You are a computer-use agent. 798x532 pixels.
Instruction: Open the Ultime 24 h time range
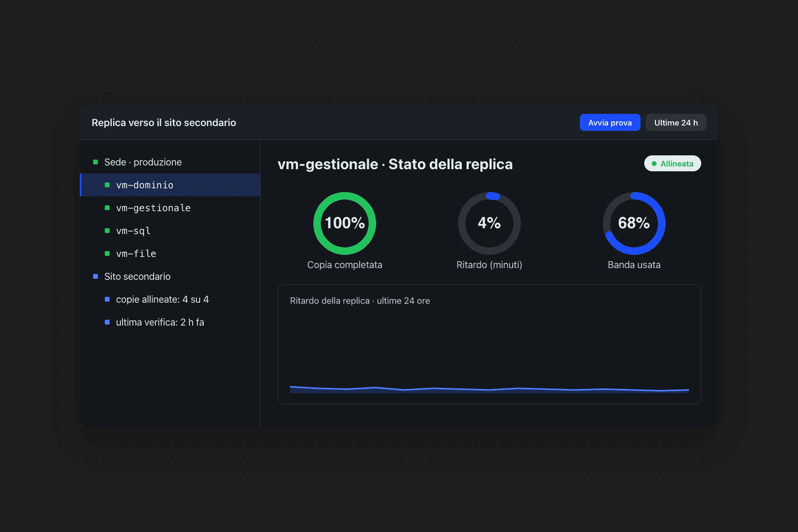676,122
